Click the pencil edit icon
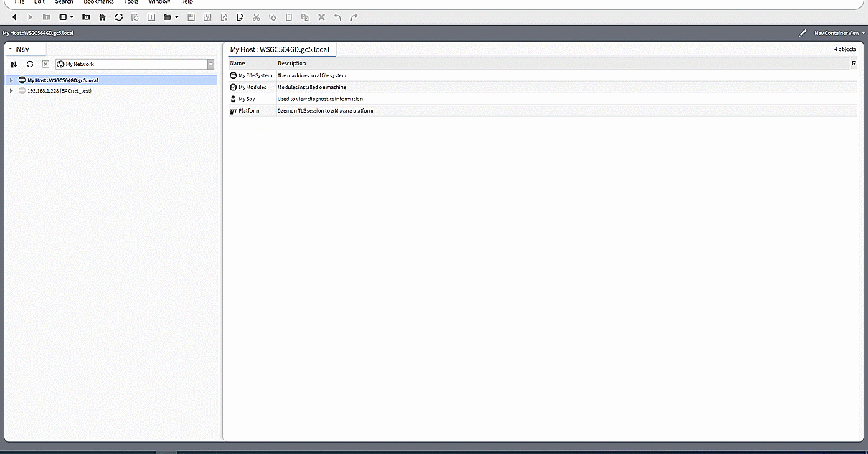The width and height of the screenshot is (868, 454). pos(803,33)
